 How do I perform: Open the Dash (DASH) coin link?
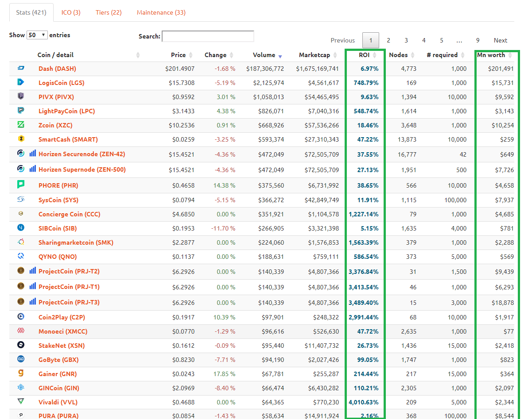tap(57, 69)
